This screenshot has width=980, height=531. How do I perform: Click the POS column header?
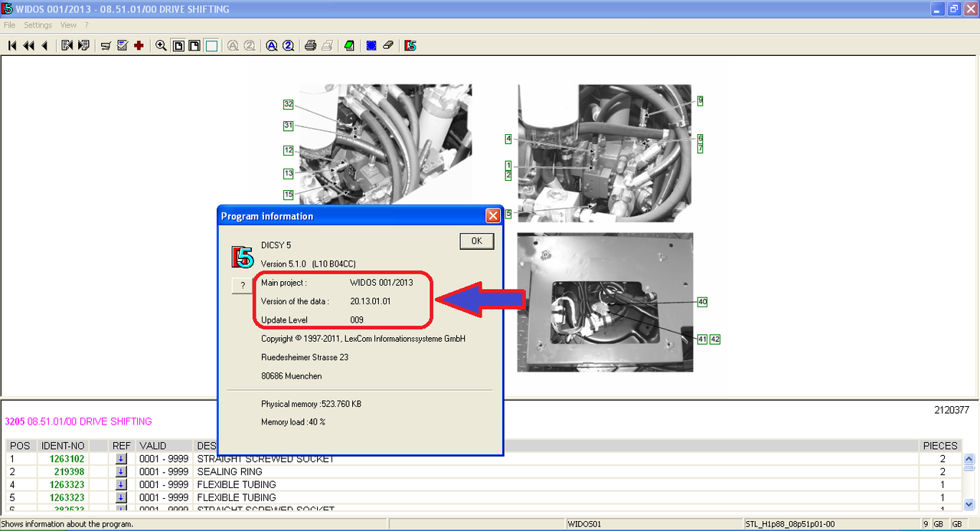click(x=20, y=446)
